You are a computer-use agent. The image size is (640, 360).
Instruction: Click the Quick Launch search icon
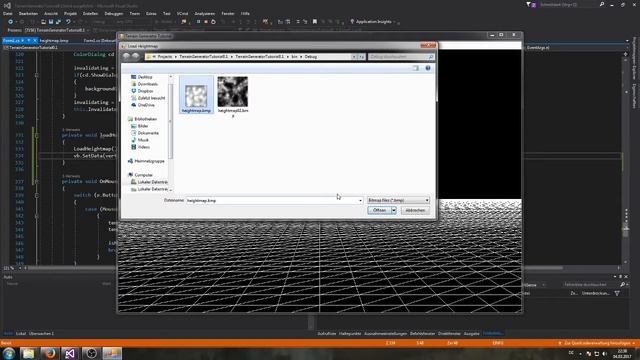602,4
